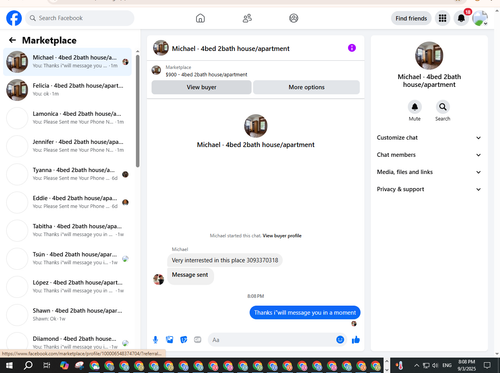500x373 pixels.
Task: Open the Lamonica conversation in list
Action: pyautogui.click(x=67, y=118)
